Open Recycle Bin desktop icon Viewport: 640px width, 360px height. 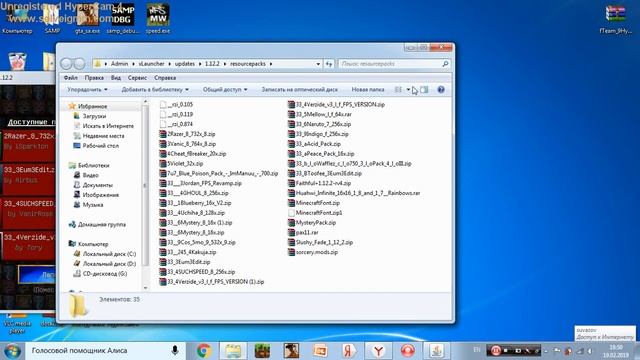click(x=18, y=61)
